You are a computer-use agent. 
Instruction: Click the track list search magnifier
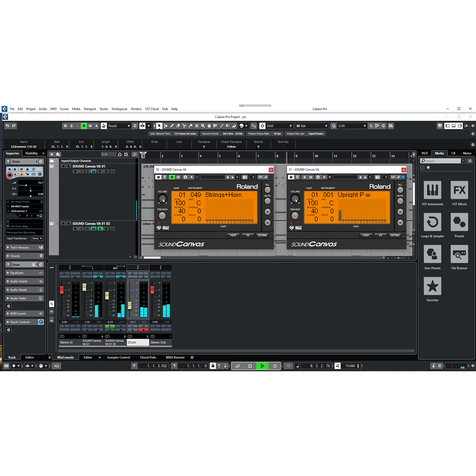coord(135,154)
